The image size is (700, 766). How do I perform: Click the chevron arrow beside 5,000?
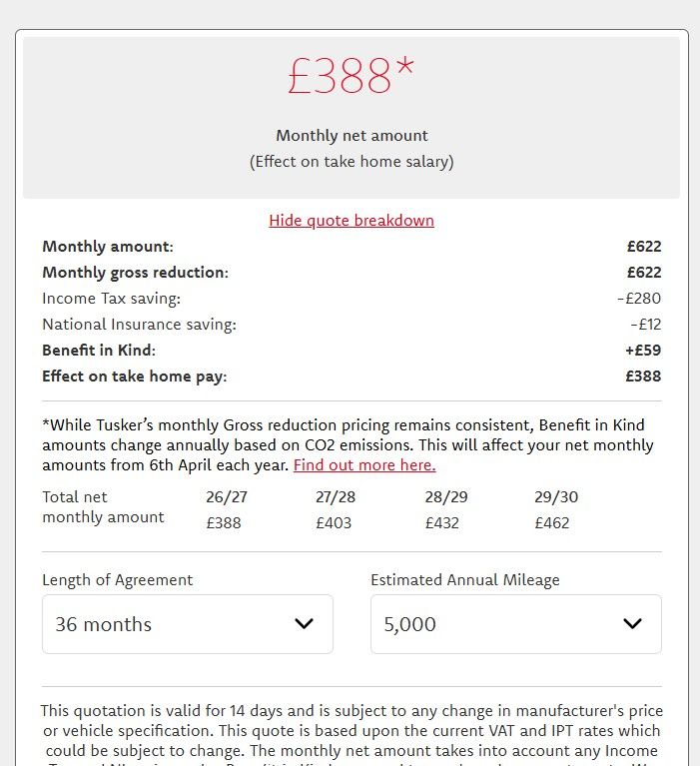632,624
